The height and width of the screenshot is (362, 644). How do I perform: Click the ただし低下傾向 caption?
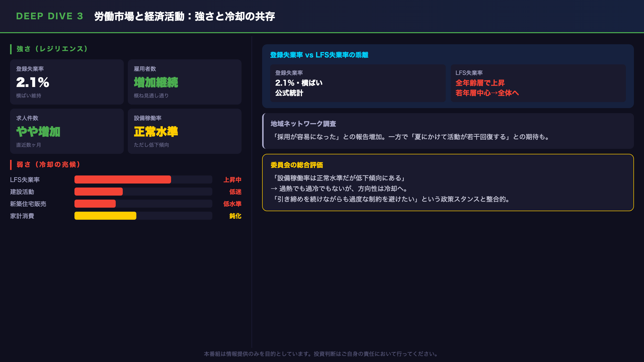[151, 145]
